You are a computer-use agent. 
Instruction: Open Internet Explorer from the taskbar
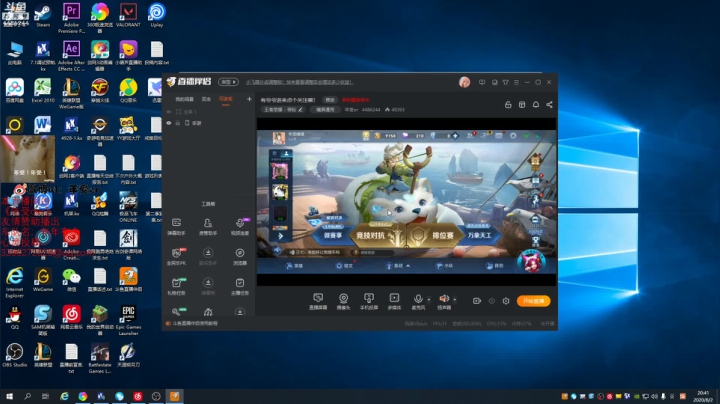pyautogui.click(x=64, y=396)
